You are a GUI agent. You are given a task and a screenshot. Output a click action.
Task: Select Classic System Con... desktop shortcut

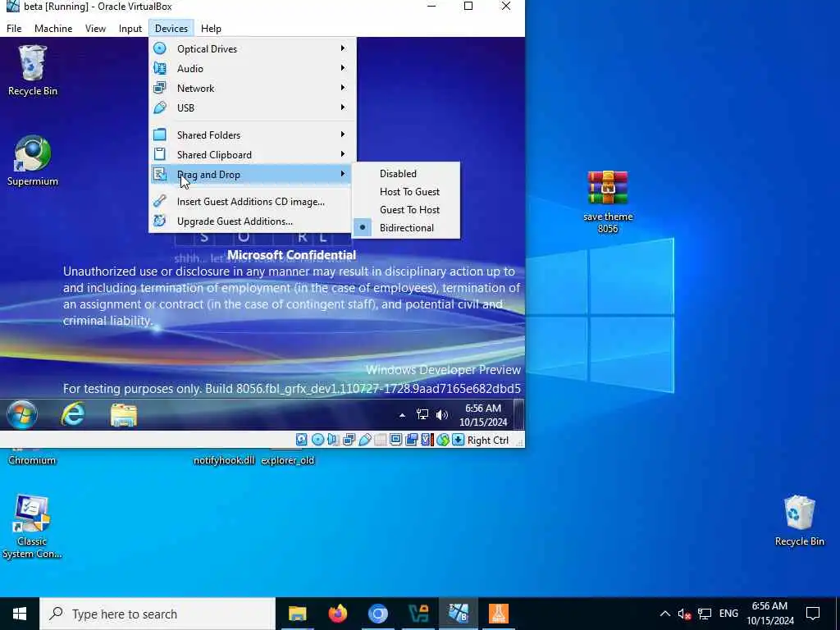(x=32, y=527)
